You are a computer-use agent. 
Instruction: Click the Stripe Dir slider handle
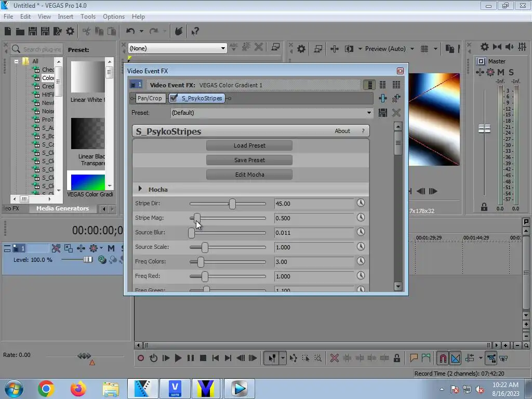coord(232,204)
